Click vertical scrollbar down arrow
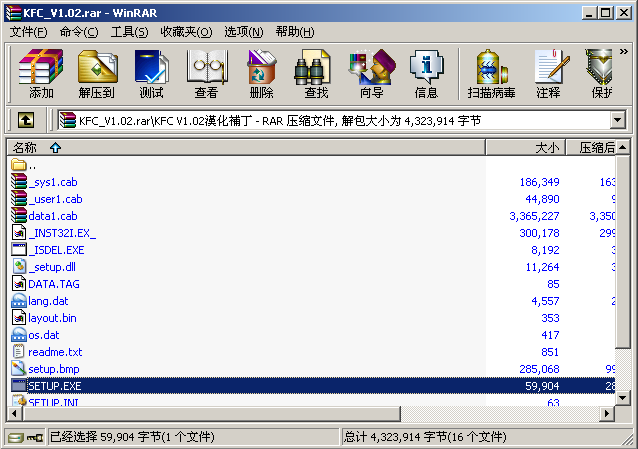 (623, 398)
